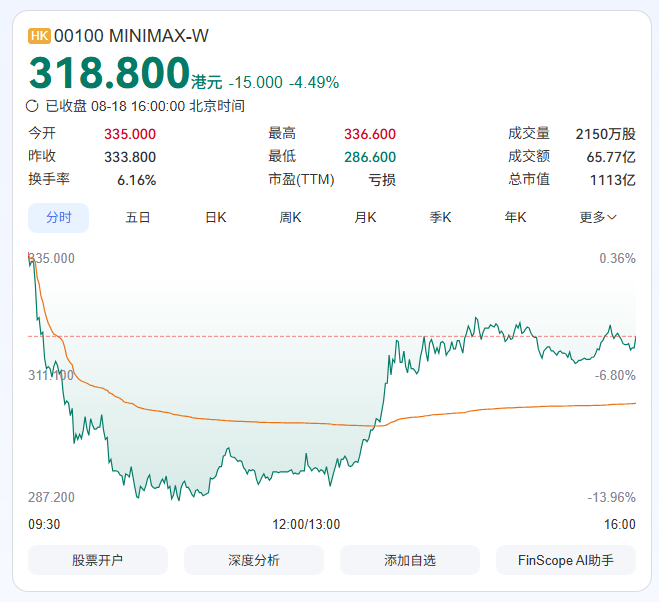The width and height of the screenshot is (659, 602).
Task: Click the 09:30 time axis label
Action: [44, 524]
